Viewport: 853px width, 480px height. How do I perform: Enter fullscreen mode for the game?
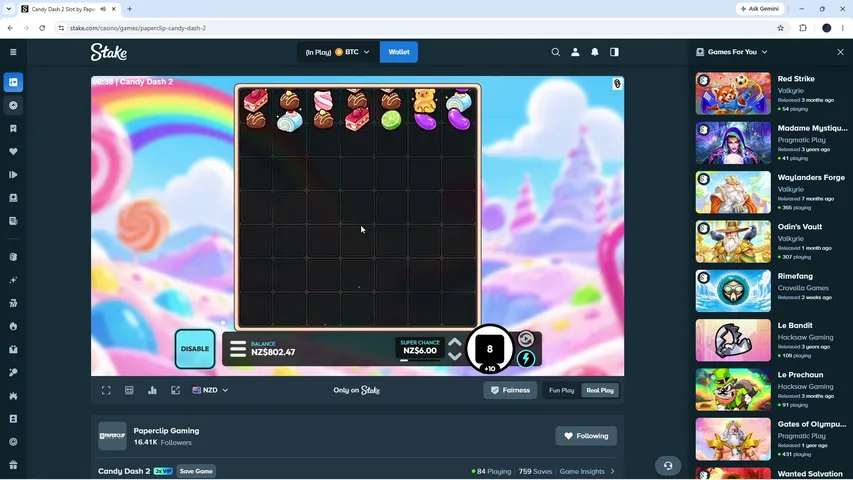(x=106, y=390)
